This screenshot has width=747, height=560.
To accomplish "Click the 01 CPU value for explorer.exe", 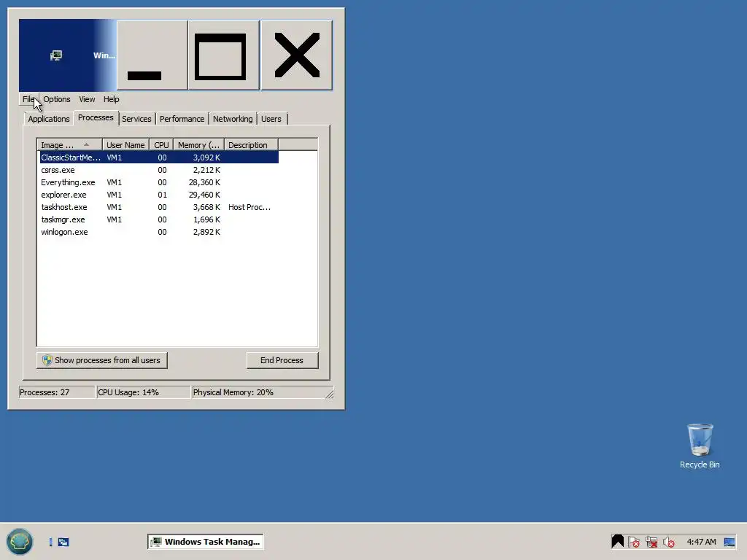I will 162,195.
